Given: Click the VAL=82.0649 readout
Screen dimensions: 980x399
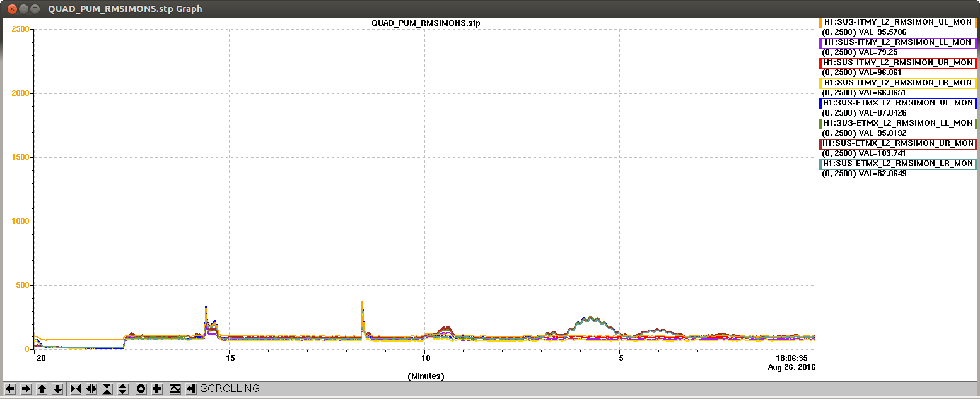Looking at the screenshot, I should 883,174.
